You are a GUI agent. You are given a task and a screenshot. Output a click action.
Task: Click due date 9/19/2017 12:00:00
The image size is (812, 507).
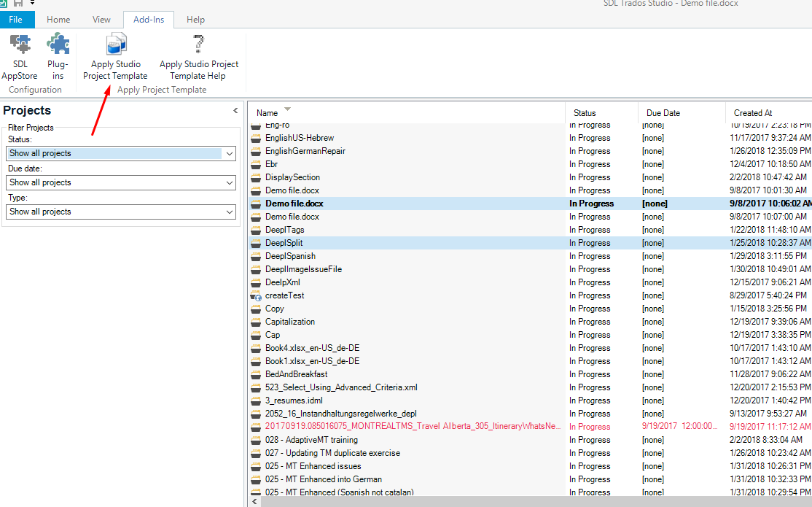[x=680, y=426]
